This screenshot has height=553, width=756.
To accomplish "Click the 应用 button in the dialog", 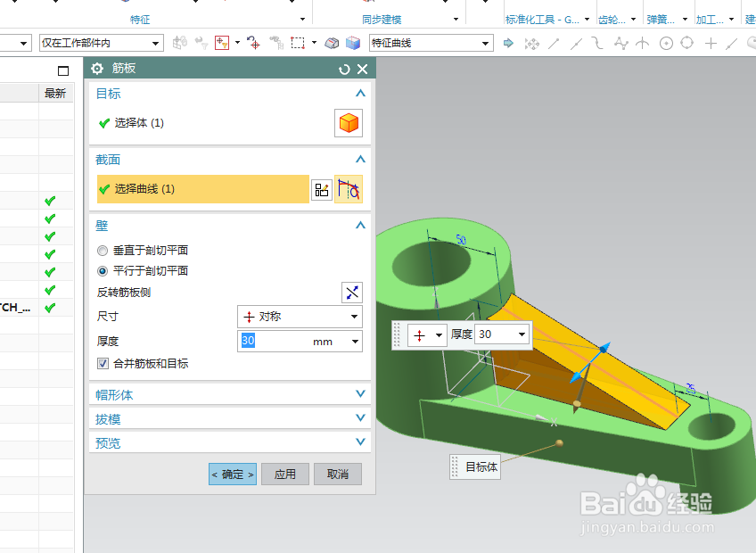I will click(x=285, y=474).
